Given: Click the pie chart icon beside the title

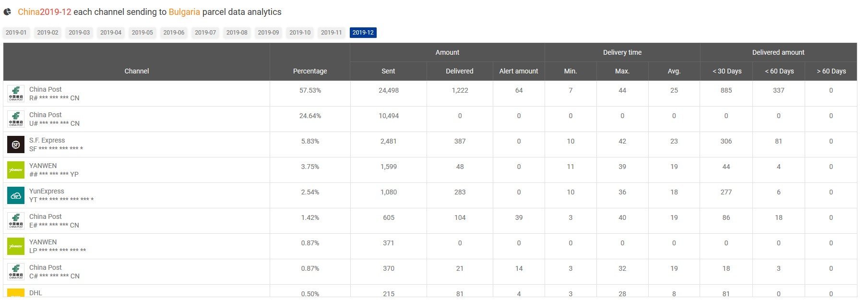Looking at the screenshot, I should click(x=7, y=12).
